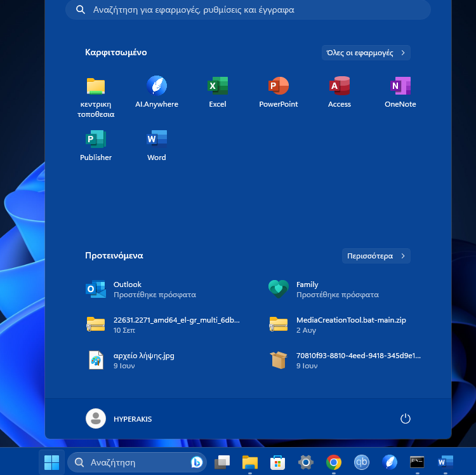This screenshot has width=476, height=475.
Task: Open Settings gear on taskbar
Action: 306,462
